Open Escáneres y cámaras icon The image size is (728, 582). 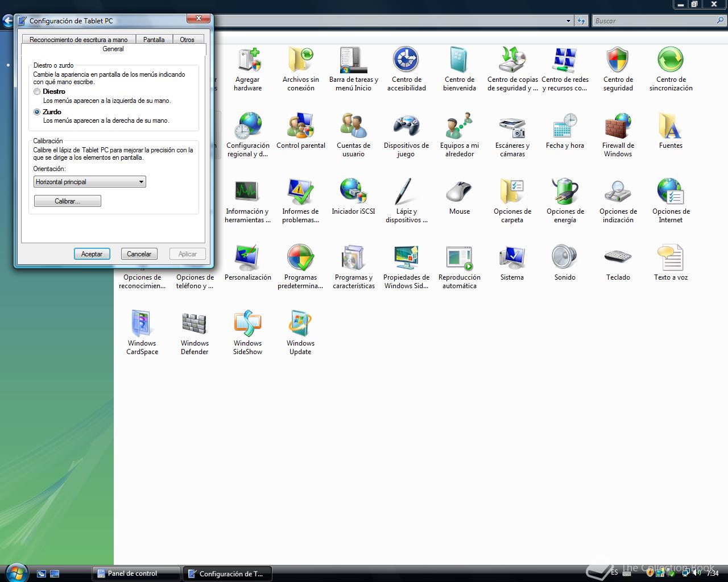tap(512, 126)
